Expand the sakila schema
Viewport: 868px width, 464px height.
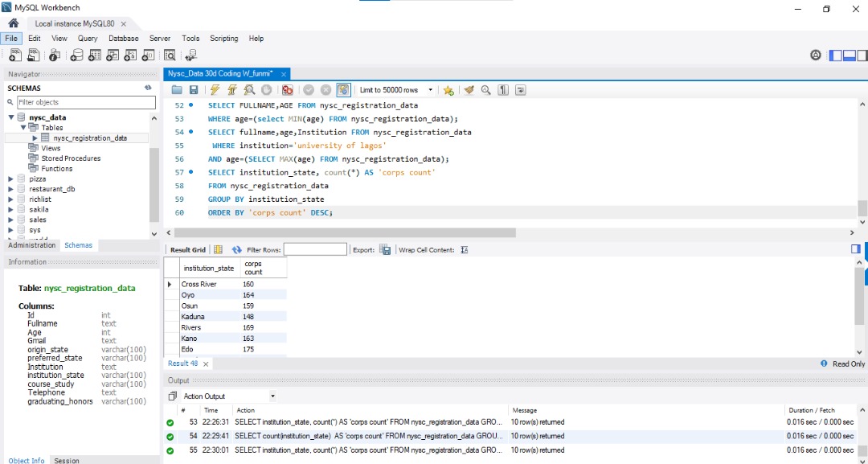[x=11, y=209]
